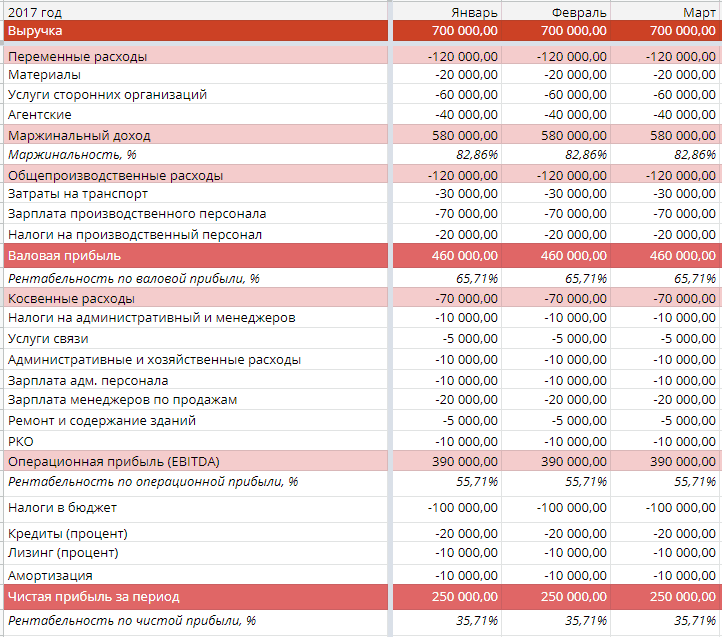Select the '2017 год' header cell
The height and width of the screenshot is (637, 722).
coord(32,12)
